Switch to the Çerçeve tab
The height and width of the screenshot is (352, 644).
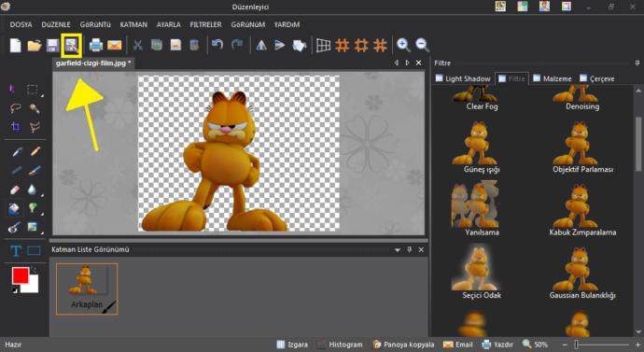click(597, 78)
